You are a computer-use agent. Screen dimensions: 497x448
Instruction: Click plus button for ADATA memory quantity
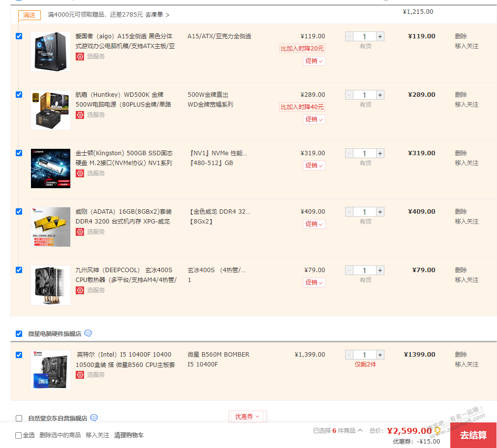(380, 212)
